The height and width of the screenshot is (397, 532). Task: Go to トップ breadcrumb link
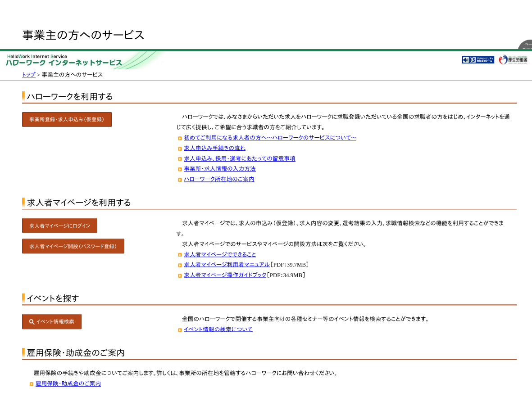point(28,75)
